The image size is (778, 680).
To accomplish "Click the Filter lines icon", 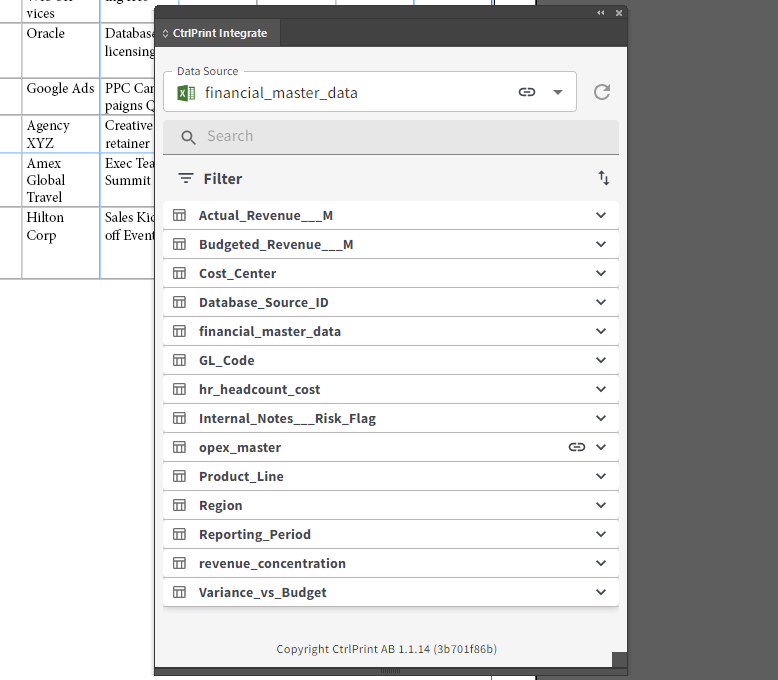I will (186, 178).
